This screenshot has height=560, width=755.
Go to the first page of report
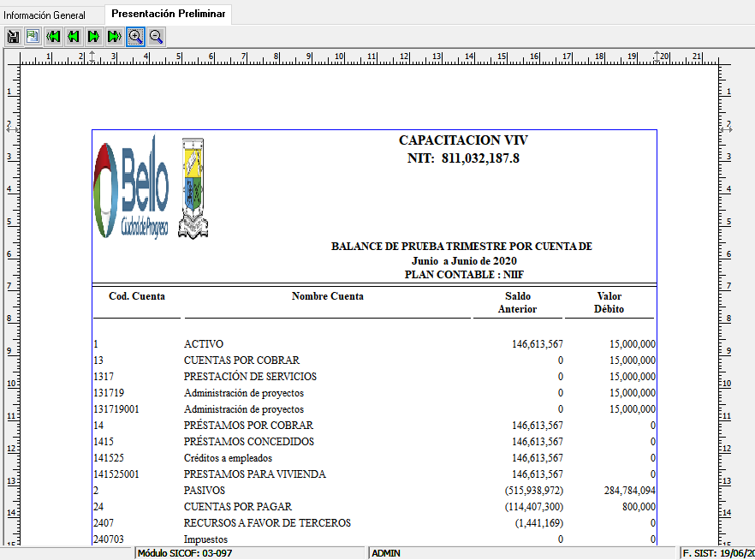54,36
